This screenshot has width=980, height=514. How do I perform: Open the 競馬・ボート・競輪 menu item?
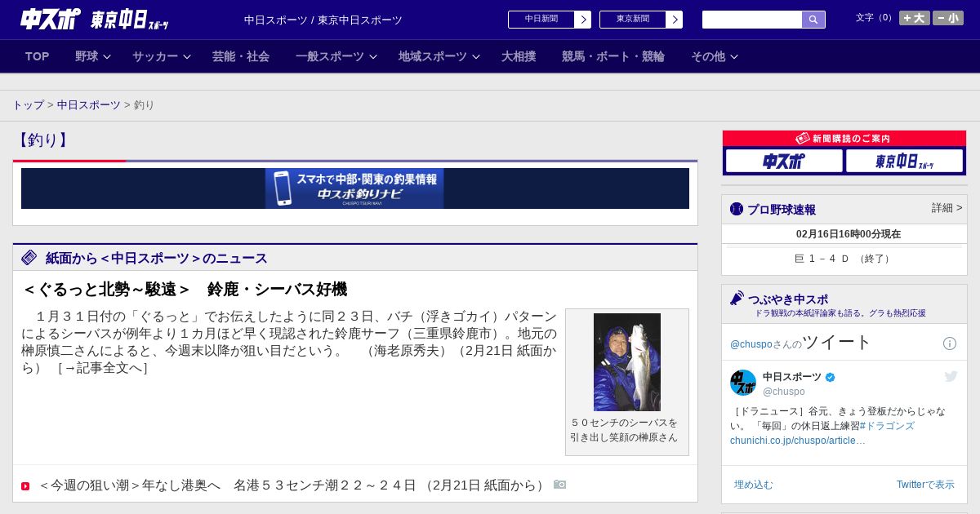pyautogui.click(x=613, y=56)
